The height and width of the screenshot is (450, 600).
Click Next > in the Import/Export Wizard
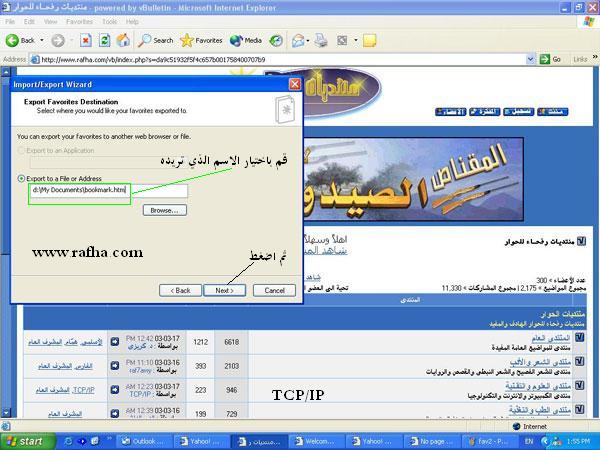(225, 290)
